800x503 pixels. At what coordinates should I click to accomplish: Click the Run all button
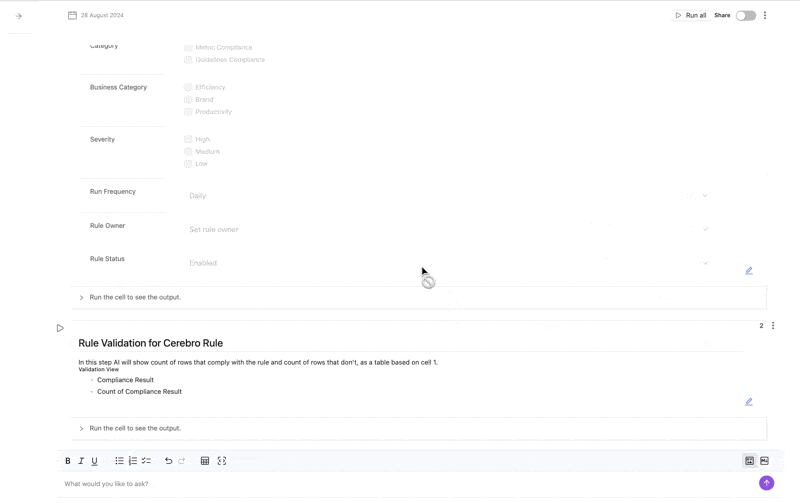click(690, 16)
